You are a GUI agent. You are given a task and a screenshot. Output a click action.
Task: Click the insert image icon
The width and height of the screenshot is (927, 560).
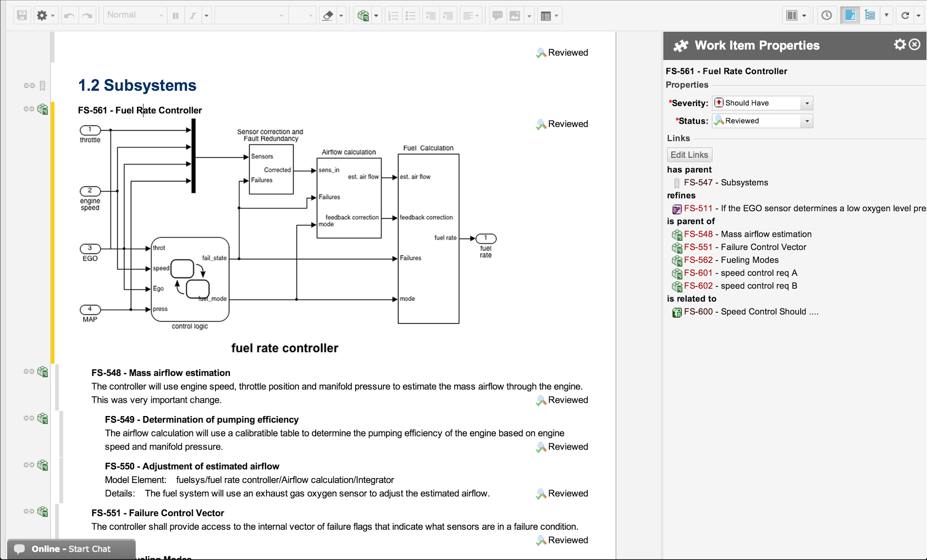pyautogui.click(x=515, y=15)
